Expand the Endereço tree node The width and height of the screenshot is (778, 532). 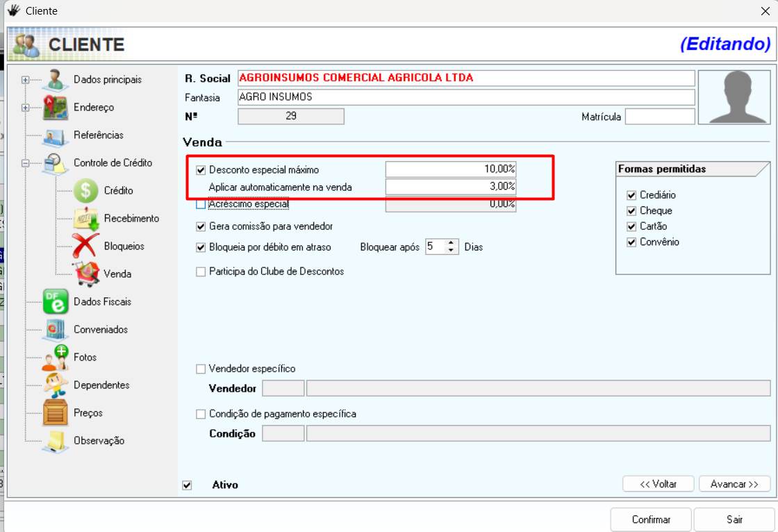[26, 108]
